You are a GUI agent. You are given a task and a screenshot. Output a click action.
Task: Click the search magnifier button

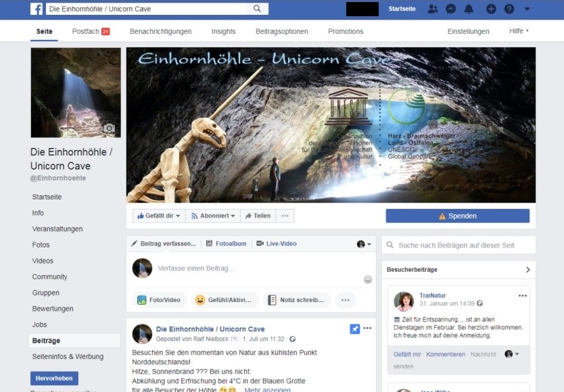(x=257, y=9)
